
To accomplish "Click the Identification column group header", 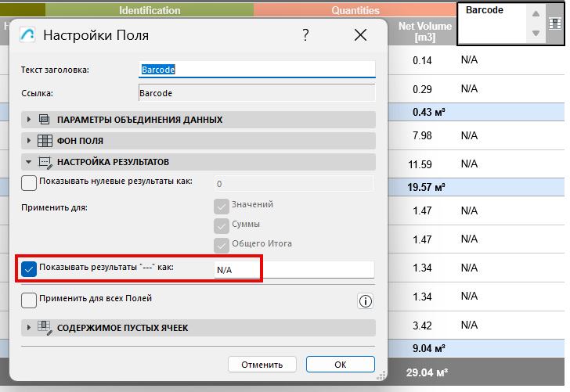I will tap(150, 10).
